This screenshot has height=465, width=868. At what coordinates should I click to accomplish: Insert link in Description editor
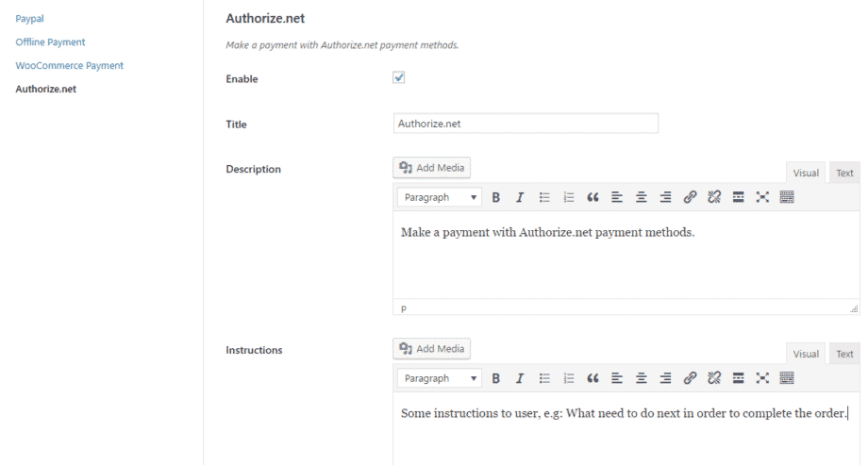[690, 197]
